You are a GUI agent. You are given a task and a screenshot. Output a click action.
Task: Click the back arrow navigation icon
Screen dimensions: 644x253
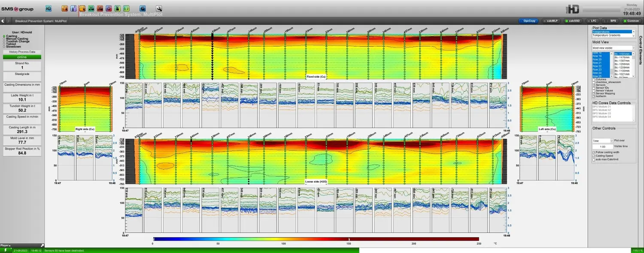pyautogui.click(x=3, y=21)
